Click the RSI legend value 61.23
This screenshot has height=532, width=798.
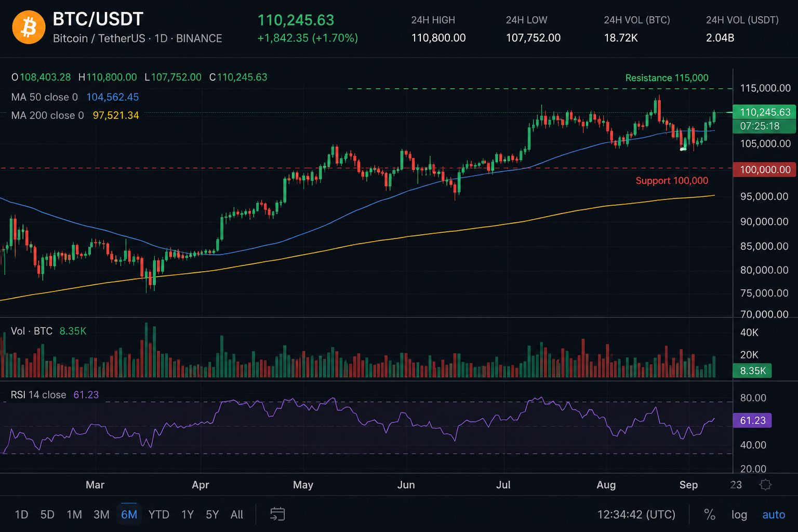pyautogui.click(x=86, y=395)
